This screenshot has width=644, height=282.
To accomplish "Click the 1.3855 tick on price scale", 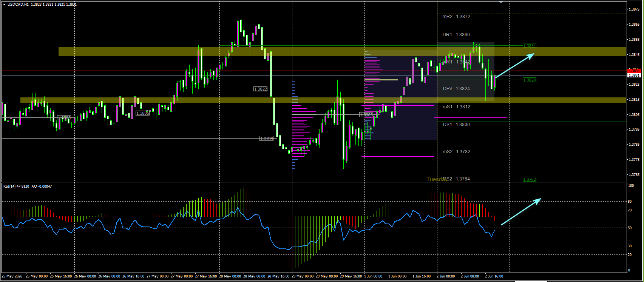I will pos(634,40).
